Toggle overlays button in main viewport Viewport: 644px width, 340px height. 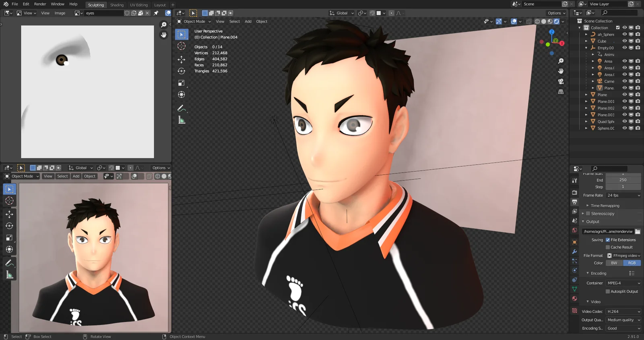tap(514, 21)
